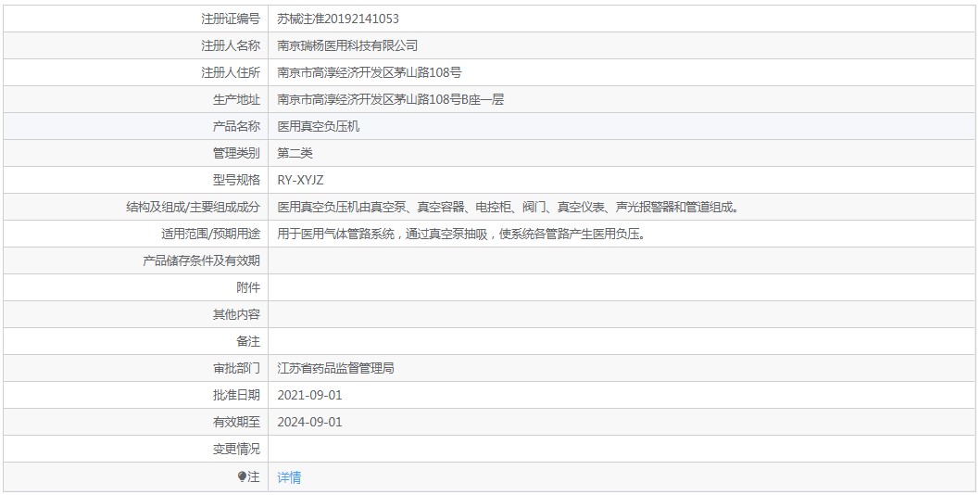
Task: Click the 备注 label
Action: (248, 342)
